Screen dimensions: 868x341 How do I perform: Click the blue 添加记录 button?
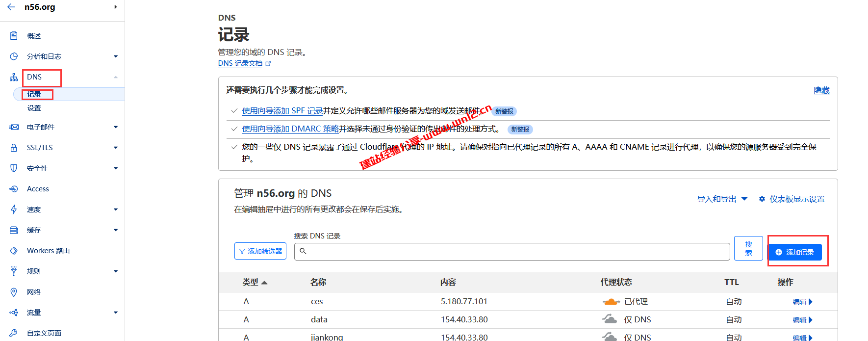[794, 252]
